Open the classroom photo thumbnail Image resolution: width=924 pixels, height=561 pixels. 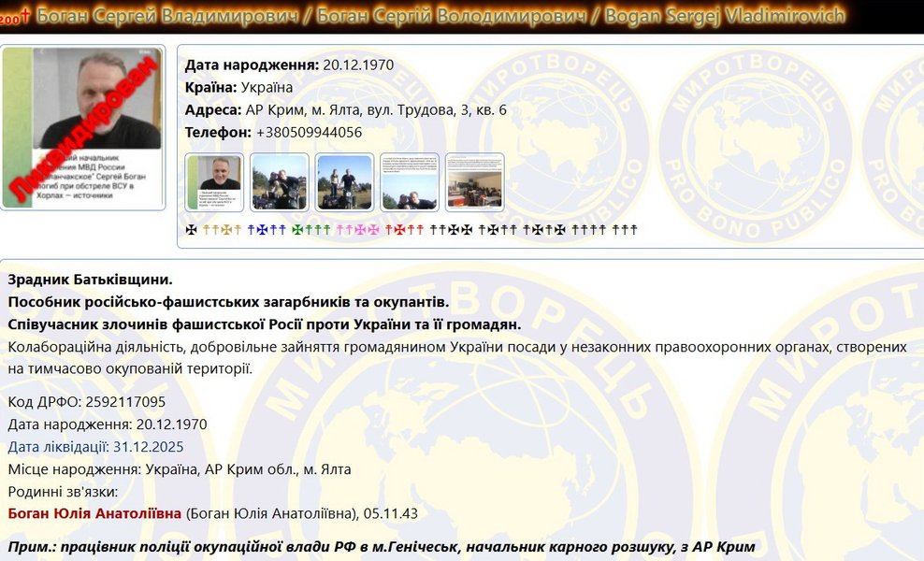point(475,183)
